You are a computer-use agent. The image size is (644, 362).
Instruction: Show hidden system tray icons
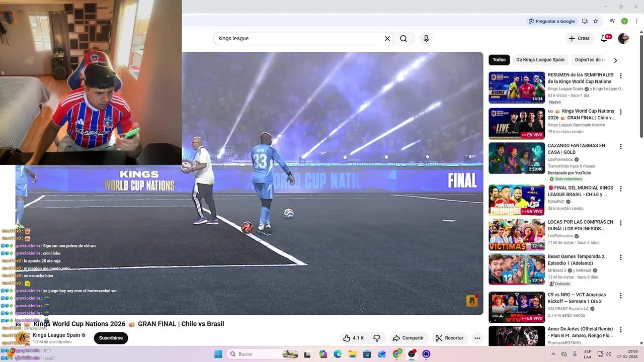[553, 354]
